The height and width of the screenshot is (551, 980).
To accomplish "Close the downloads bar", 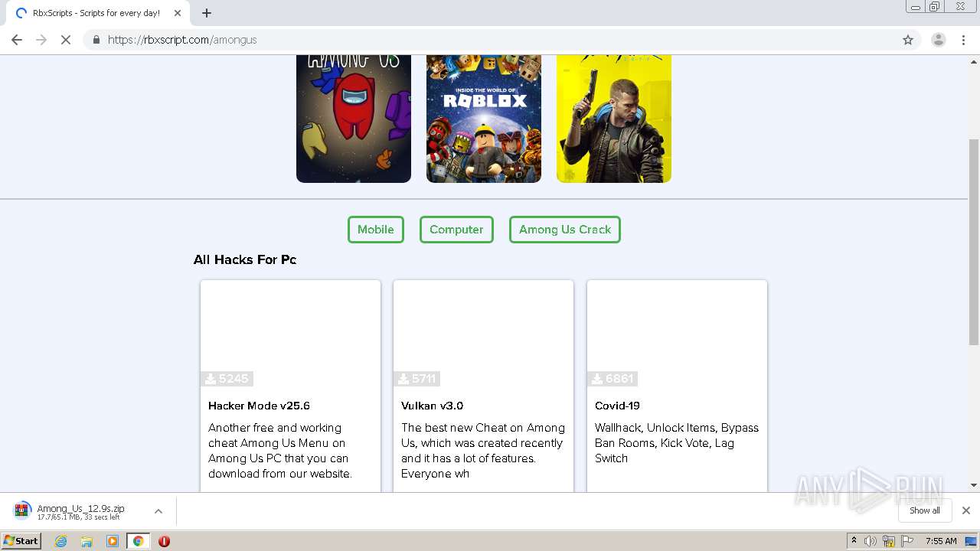I will click(966, 510).
